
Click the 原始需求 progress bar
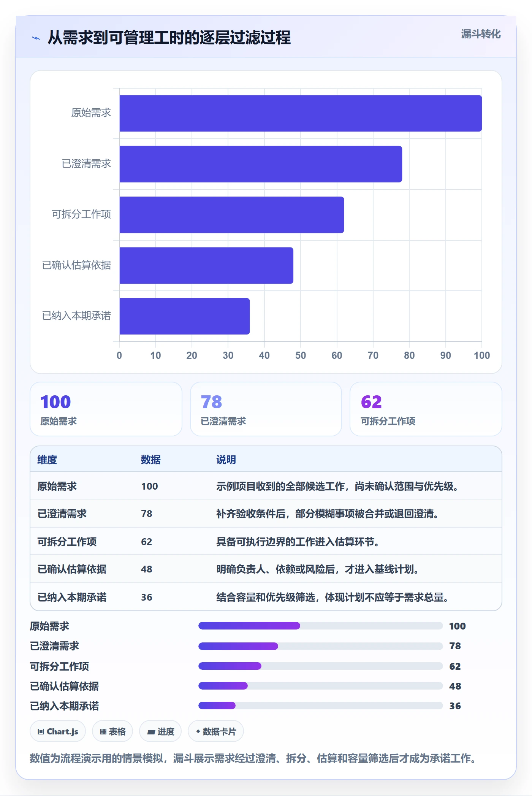(321, 626)
